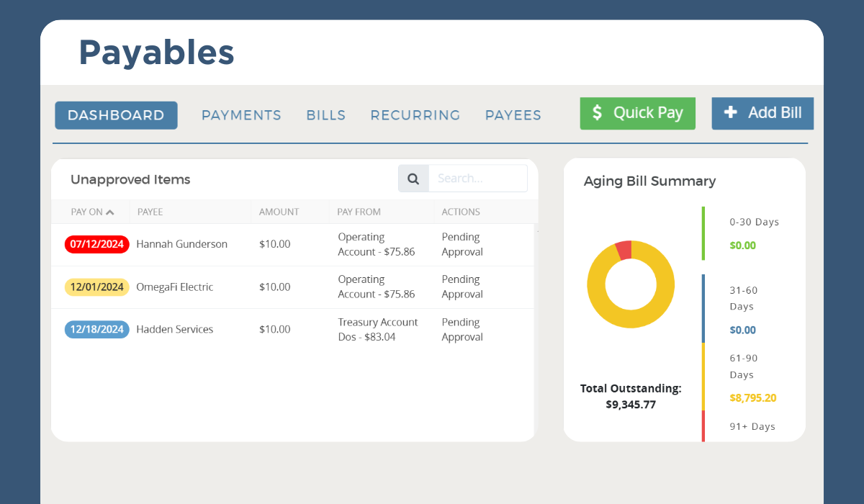Viewport: 864px width, 504px height.
Task: Select the BILLS tab
Action: pos(325,114)
